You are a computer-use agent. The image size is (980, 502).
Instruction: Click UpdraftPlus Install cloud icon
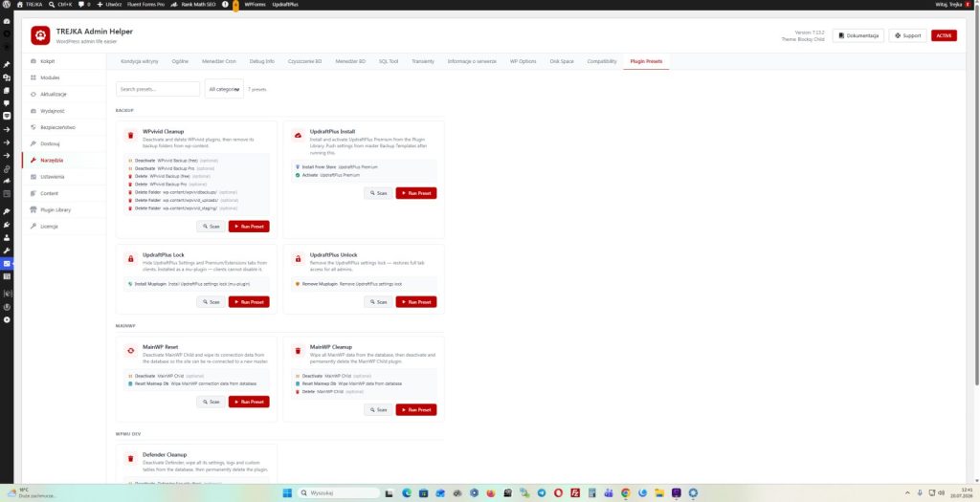[299, 135]
